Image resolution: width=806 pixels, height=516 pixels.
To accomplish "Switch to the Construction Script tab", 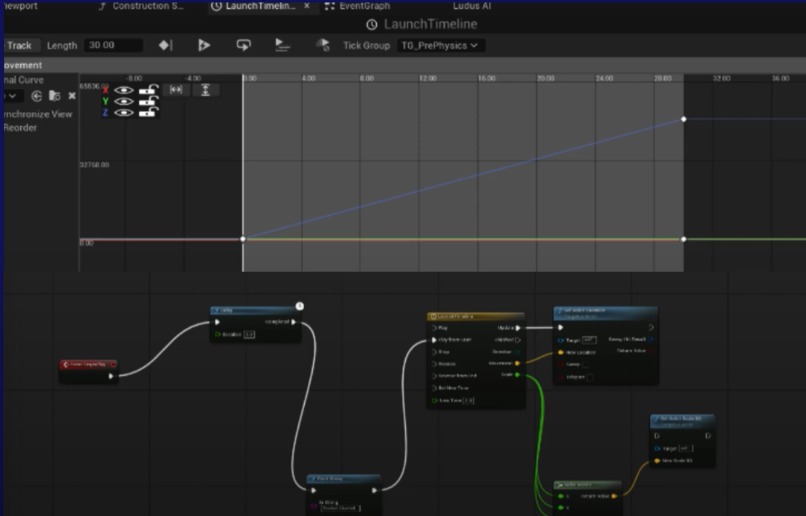I will tap(142, 6).
